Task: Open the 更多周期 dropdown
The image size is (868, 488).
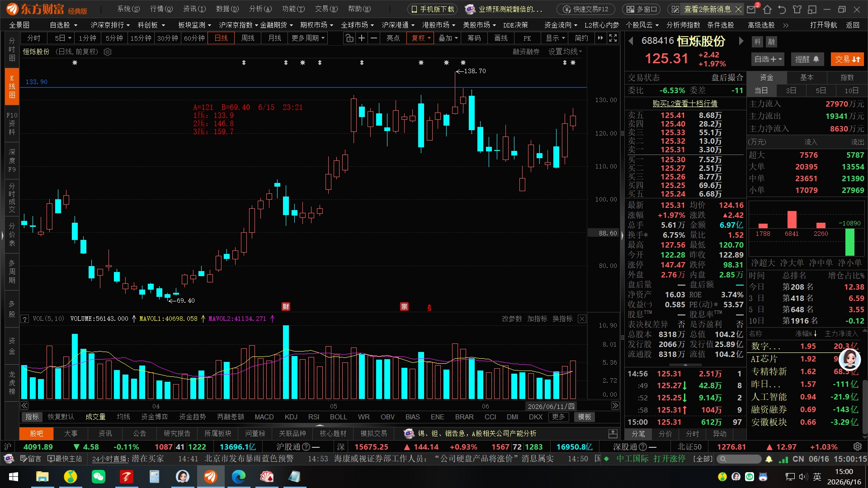Action: 308,38
